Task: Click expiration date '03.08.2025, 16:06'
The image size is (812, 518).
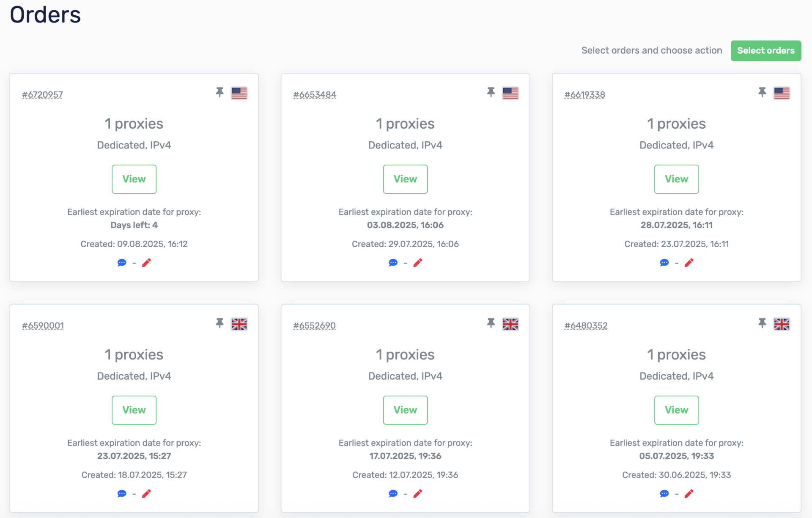Action: [405, 225]
